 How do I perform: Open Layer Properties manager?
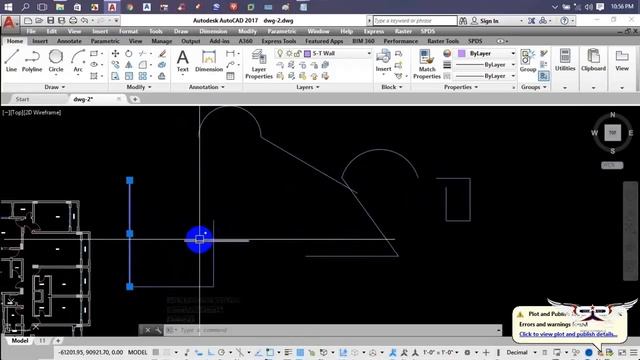(259, 64)
